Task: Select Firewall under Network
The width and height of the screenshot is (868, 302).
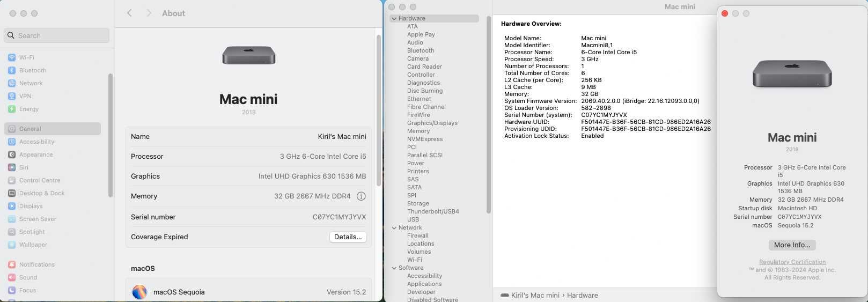Action: [x=417, y=235]
